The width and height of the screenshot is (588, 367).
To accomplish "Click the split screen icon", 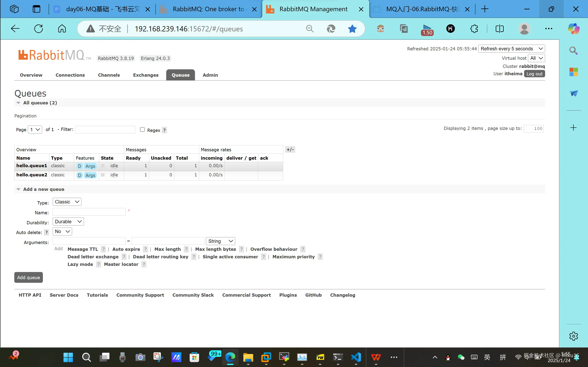I will pyautogui.click(x=500, y=29).
